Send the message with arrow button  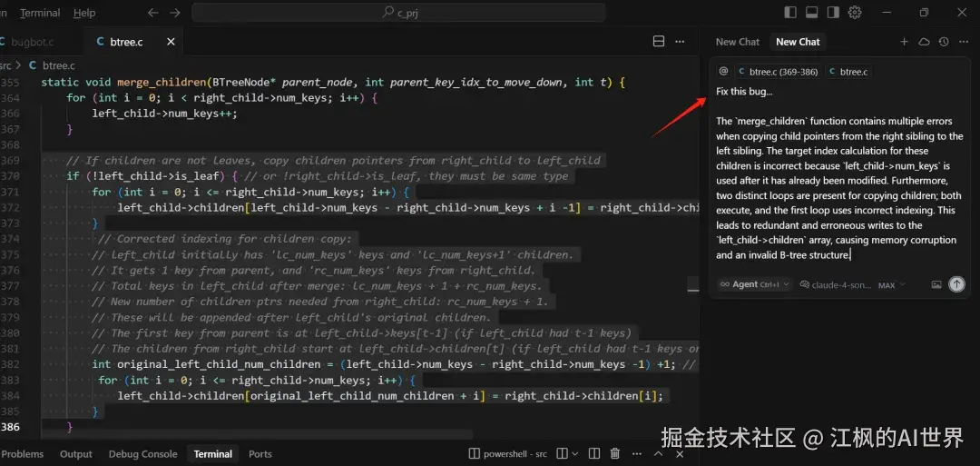956,284
